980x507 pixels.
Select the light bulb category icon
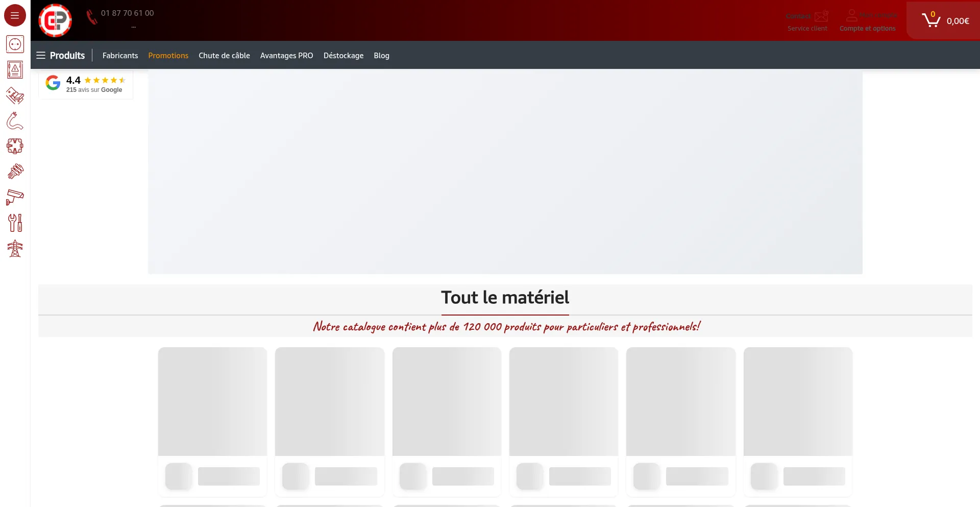click(15, 172)
